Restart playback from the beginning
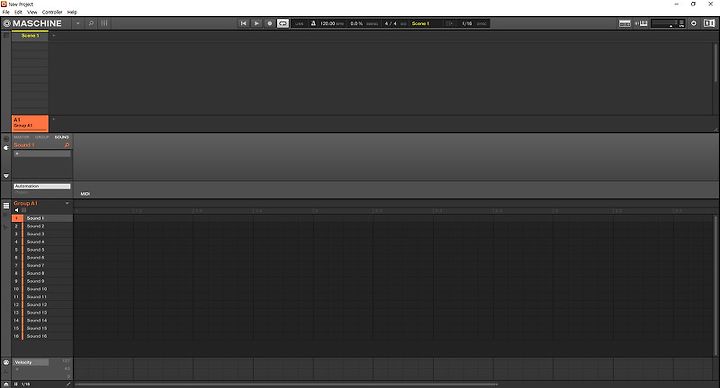 click(243, 23)
